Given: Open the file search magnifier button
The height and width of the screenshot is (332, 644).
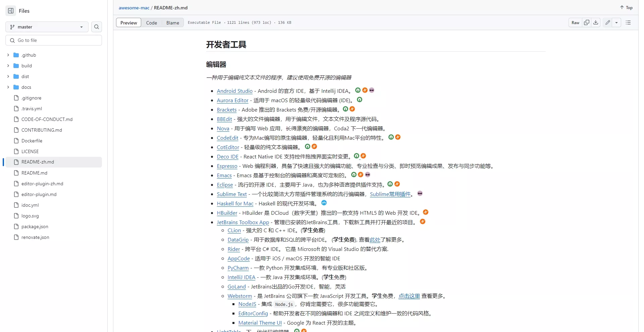Looking at the screenshot, I should coord(97,27).
